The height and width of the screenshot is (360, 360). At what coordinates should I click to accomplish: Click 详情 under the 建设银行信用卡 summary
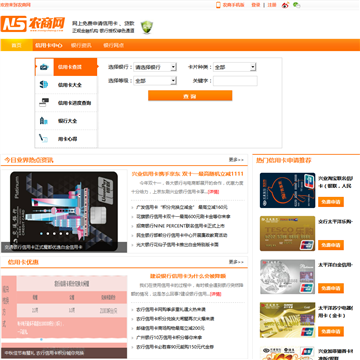pyautogui.click(x=216, y=294)
